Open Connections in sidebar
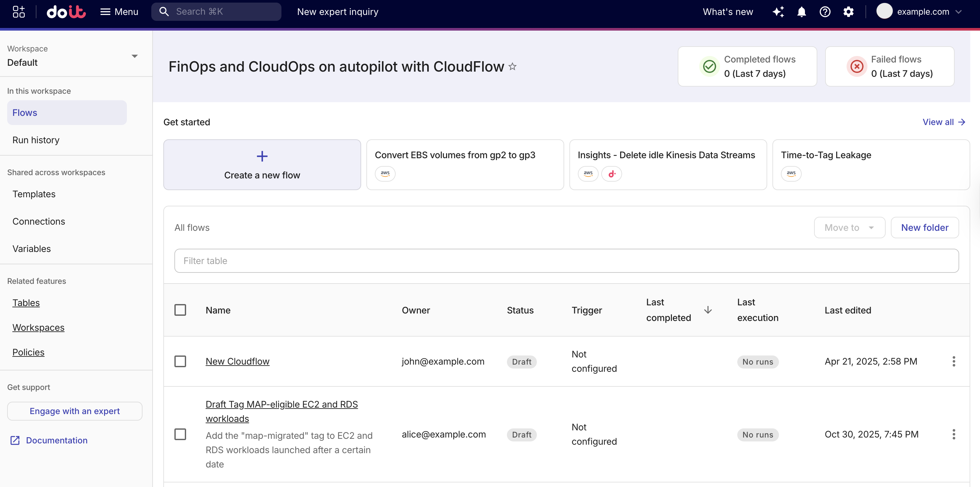980x487 pixels. point(38,222)
